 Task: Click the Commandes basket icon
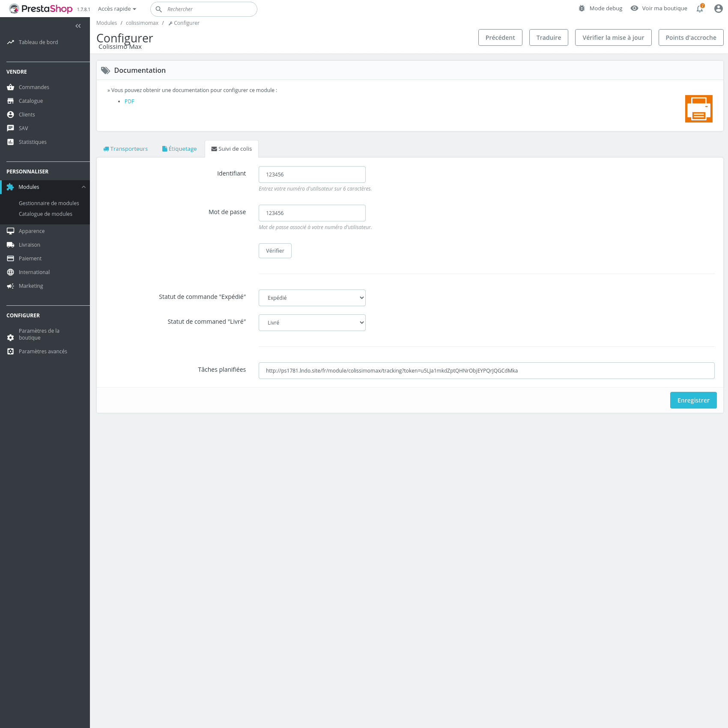[11, 87]
